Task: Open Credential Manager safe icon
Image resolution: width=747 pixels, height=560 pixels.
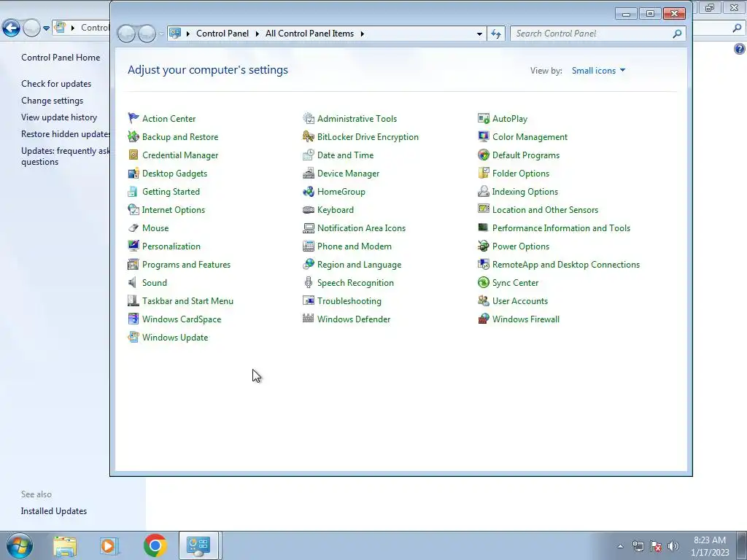Action: [133, 155]
